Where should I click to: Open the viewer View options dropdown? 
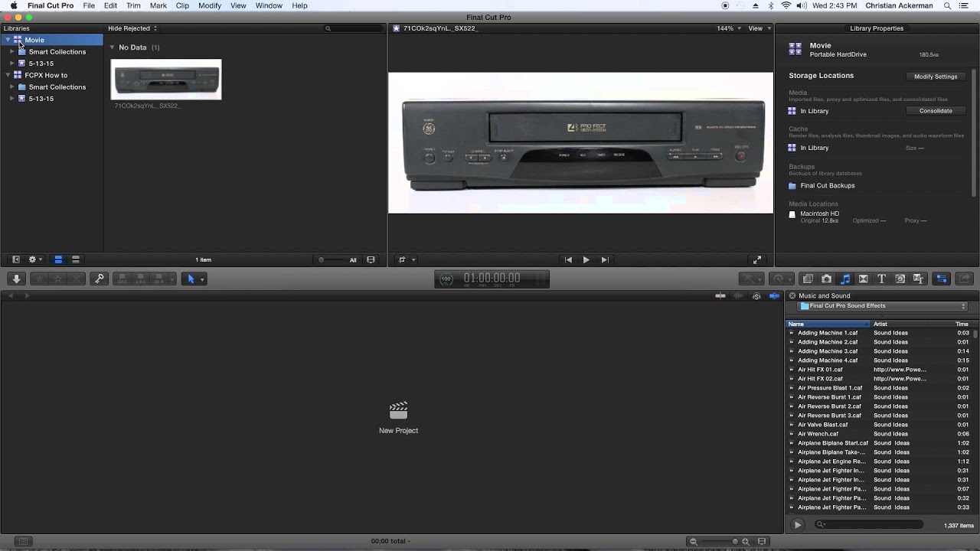(x=759, y=28)
